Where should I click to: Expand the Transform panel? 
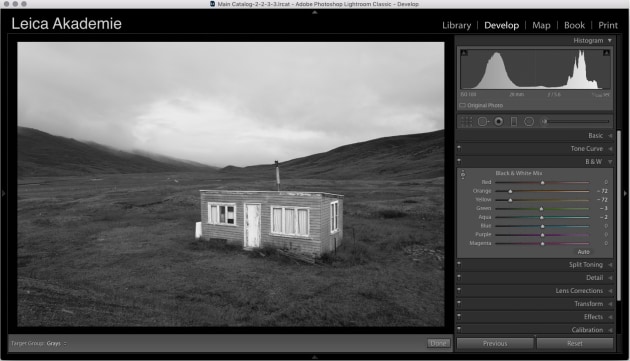point(610,304)
